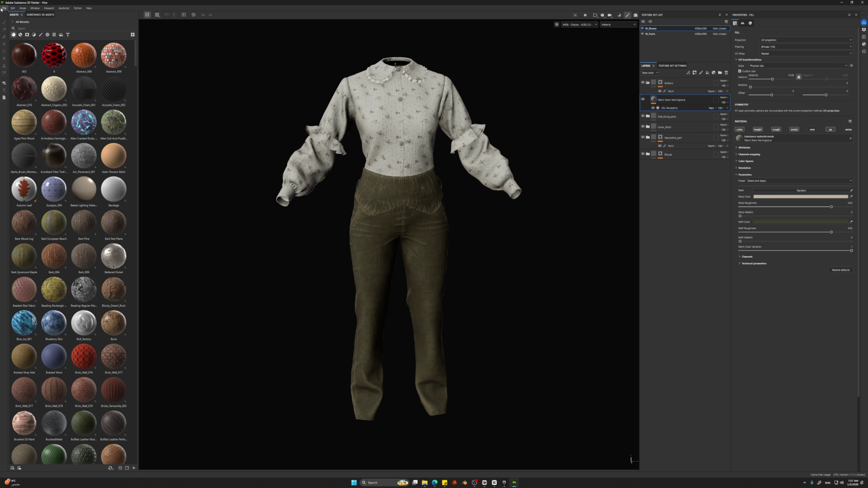Open the Base color channel dropdown
Image resolution: width=868 pixels, height=488 pixels.
point(650,73)
